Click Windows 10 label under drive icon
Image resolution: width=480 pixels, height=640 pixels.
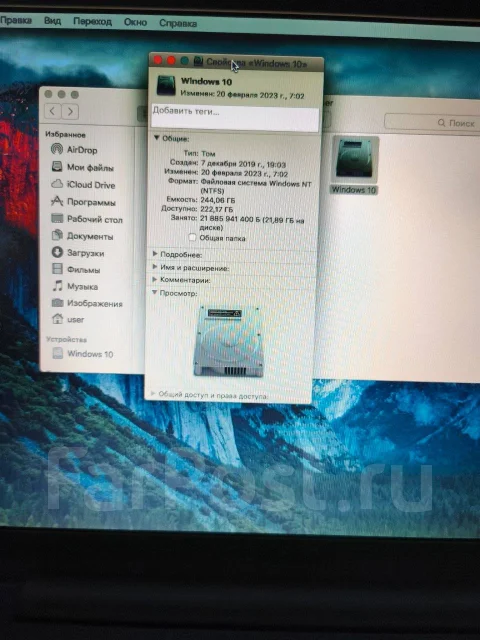click(353, 189)
